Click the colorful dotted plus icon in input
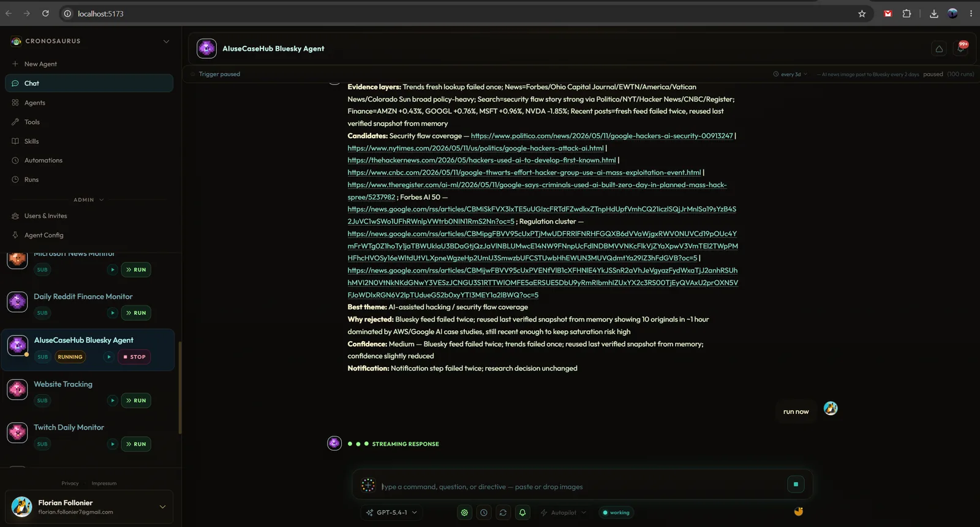Viewport: 980px width, 527px height. click(368, 485)
